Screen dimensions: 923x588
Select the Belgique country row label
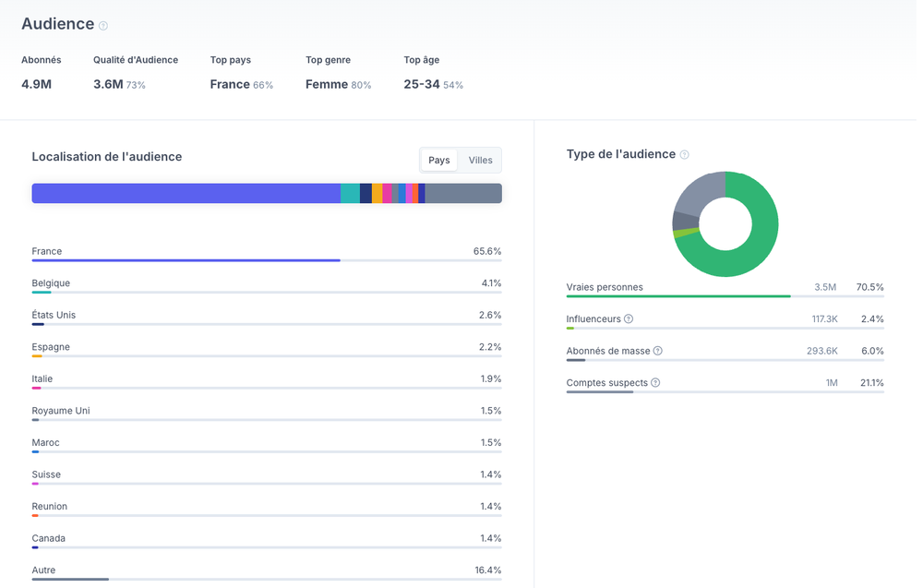[51, 283]
